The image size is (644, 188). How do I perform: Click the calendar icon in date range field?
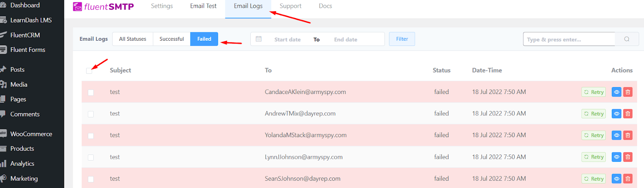pyautogui.click(x=259, y=39)
